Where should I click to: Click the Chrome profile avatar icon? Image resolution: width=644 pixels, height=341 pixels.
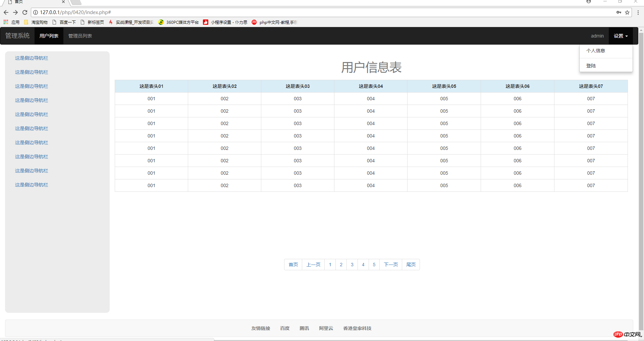589,2
